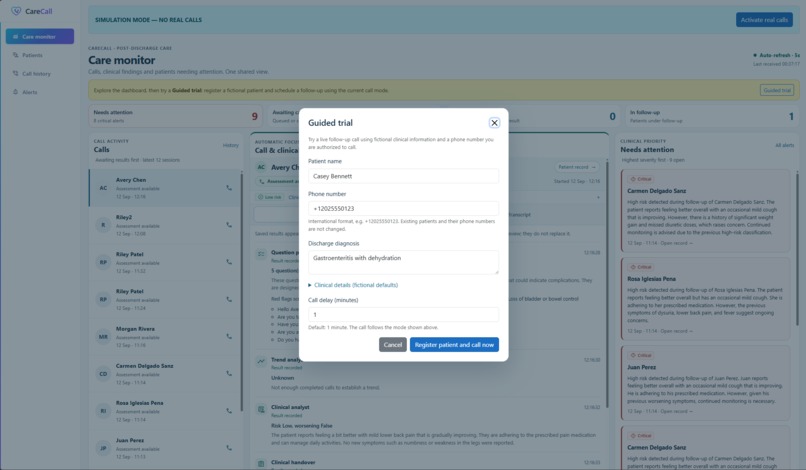Viewport: 806px width, 470px height.
Task: Click the Care monitor sidebar icon
Action: (x=15, y=37)
